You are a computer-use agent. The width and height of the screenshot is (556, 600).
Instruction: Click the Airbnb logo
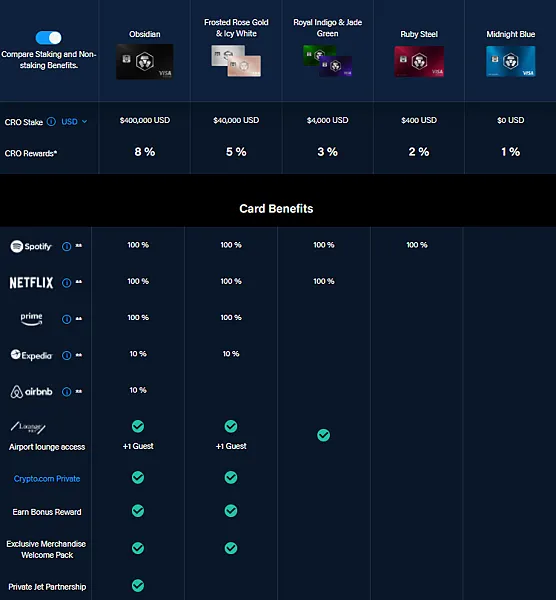[31, 391]
